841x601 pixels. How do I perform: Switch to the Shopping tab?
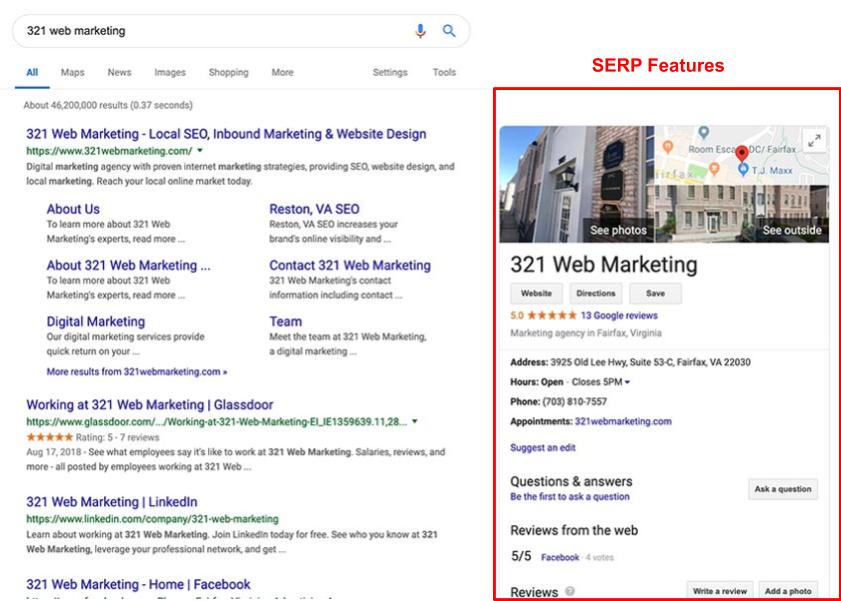coord(228,72)
